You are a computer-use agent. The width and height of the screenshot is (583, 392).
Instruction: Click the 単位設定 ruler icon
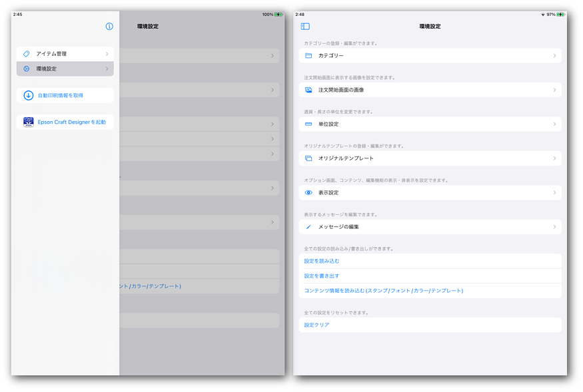click(x=308, y=124)
